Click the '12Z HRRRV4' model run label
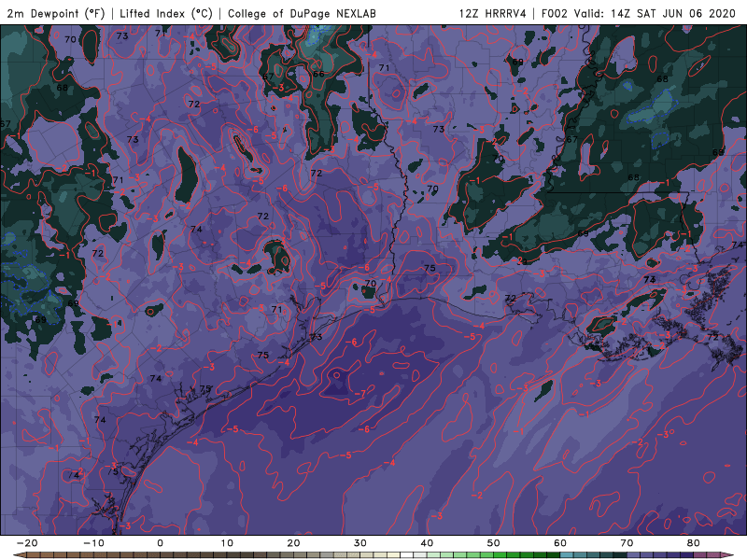747x560 pixels. coord(493,13)
